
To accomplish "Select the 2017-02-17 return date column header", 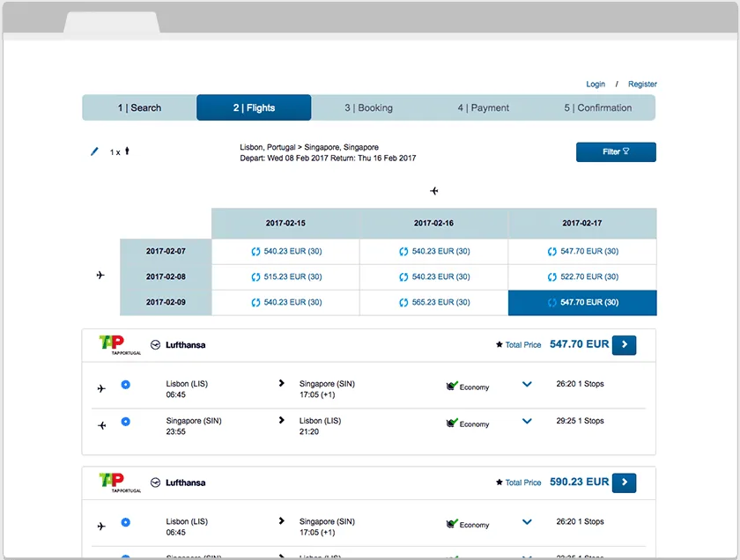I will click(582, 223).
